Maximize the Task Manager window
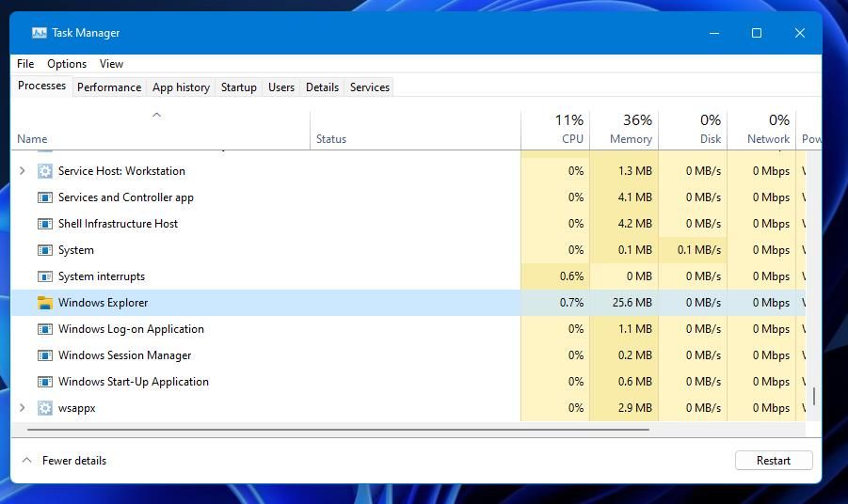 click(757, 33)
